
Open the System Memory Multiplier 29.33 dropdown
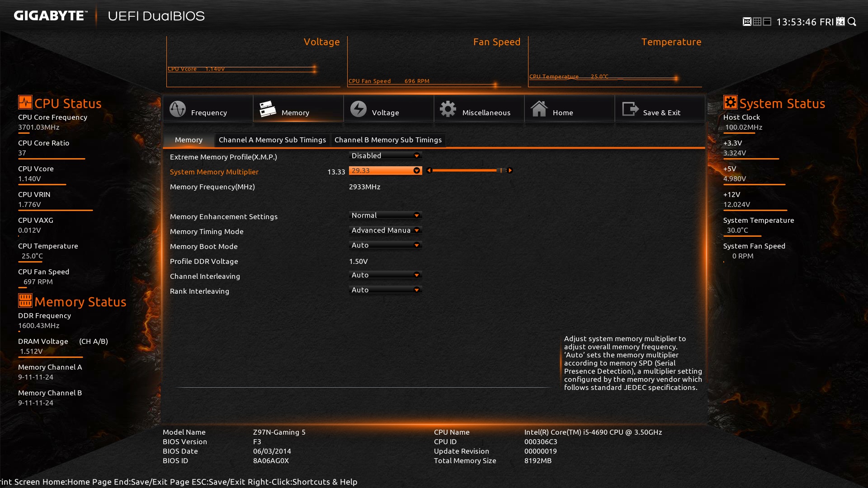(x=386, y=170)
